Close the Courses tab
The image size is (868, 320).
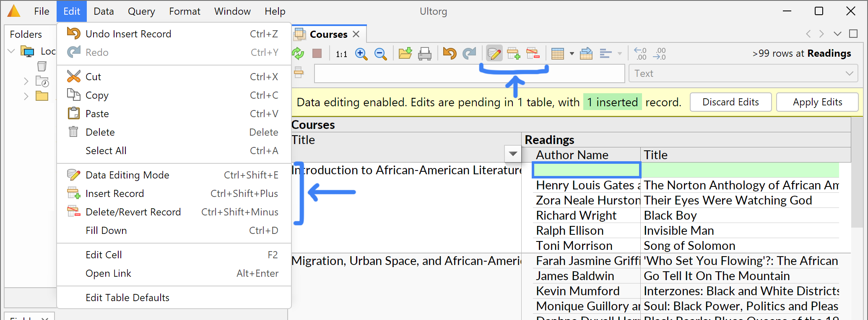356,34
